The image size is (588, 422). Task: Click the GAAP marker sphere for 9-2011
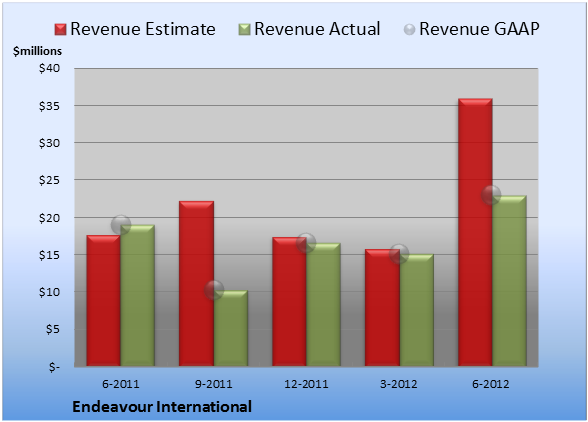click(214, 290)
